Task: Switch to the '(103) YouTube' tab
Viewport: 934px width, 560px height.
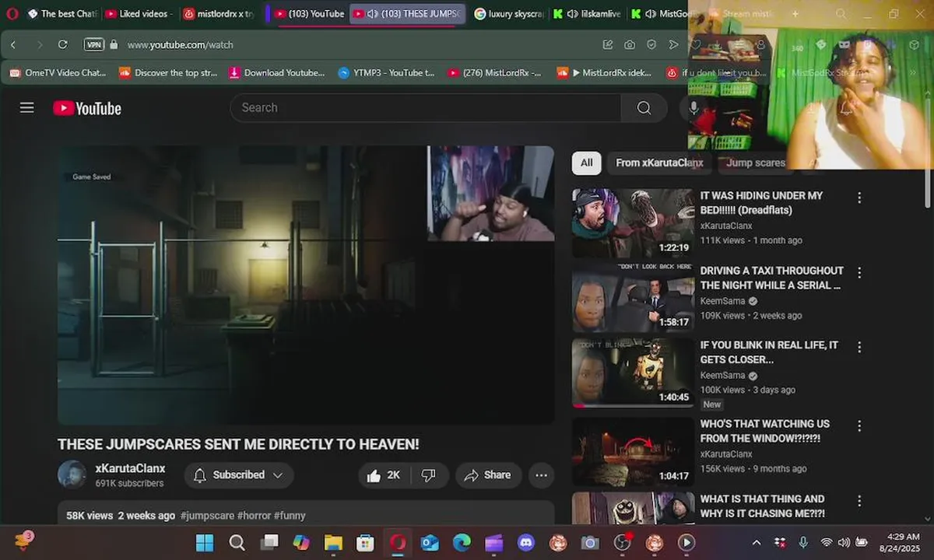Action: [x=309, y=14]
